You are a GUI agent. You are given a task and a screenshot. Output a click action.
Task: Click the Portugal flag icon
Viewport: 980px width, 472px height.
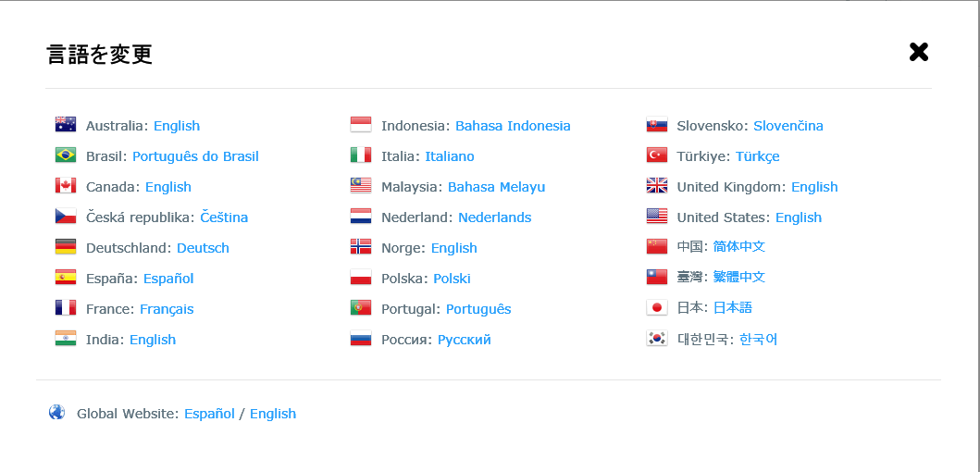pos(361,307)
